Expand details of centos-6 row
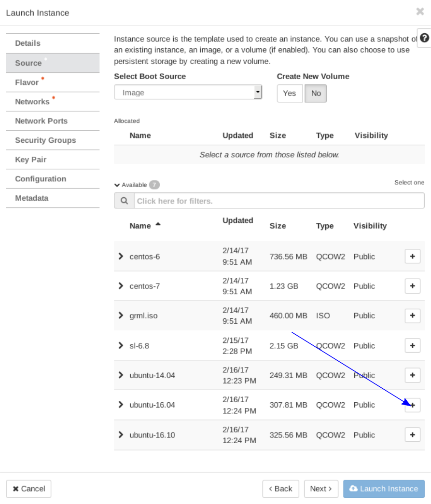Screen dimensions: 431x504 (x=121, y=257)
